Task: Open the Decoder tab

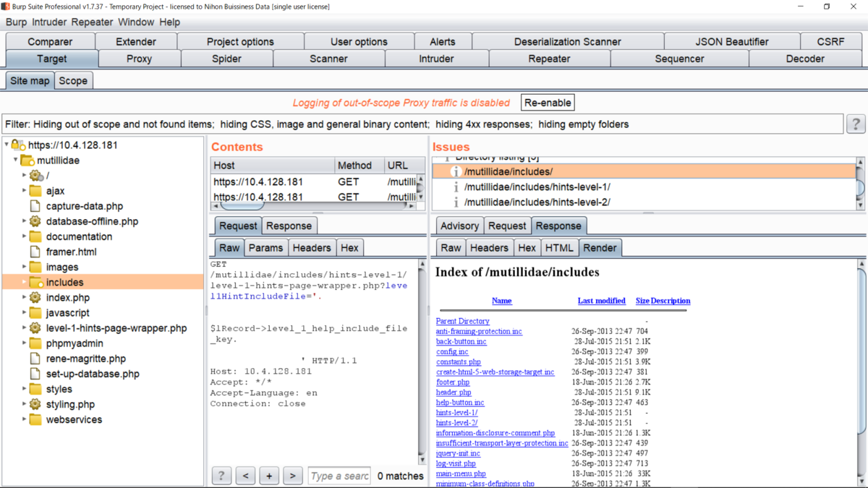Action: [x=805, y=59]
